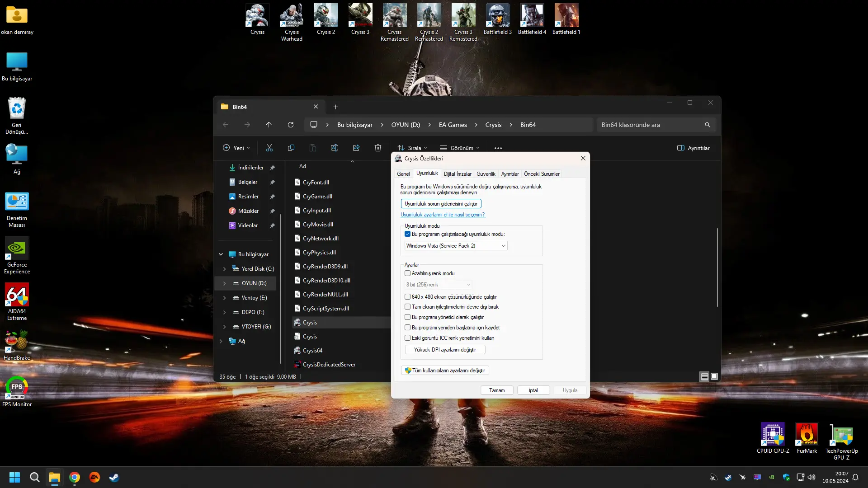Click the Tamam button
The image size is (868, 488).
(x=497, y=390)
